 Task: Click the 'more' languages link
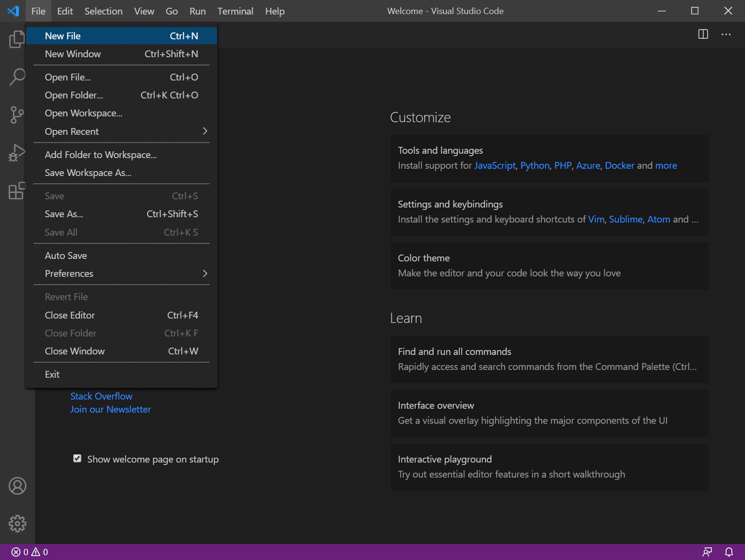point(666,165)
